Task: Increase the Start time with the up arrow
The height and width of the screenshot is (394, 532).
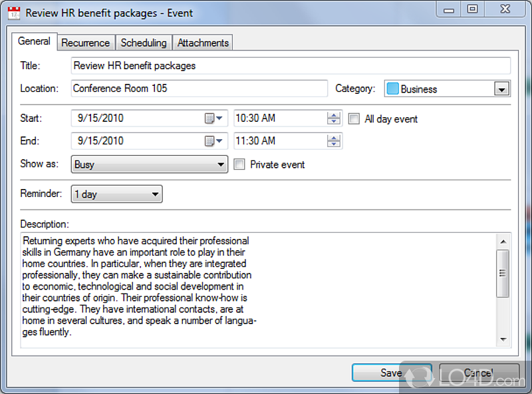Action: tap(334, 115)
